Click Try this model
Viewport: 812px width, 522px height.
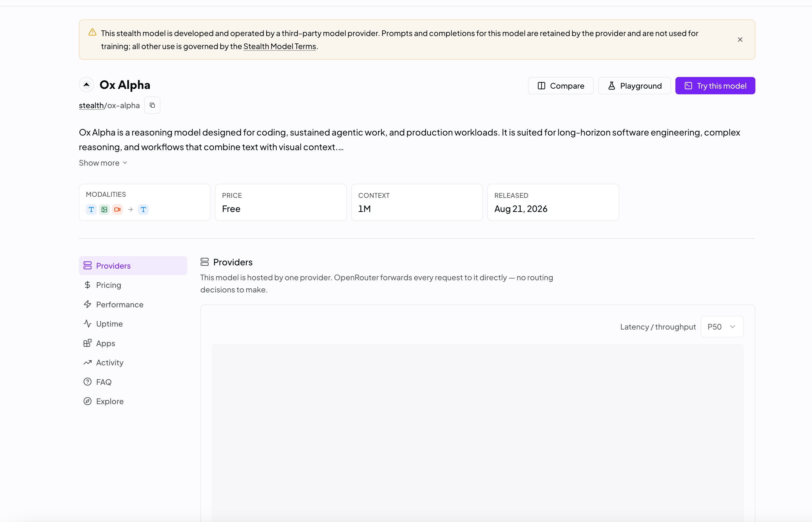pyautogui.click(x=715, y=86)
